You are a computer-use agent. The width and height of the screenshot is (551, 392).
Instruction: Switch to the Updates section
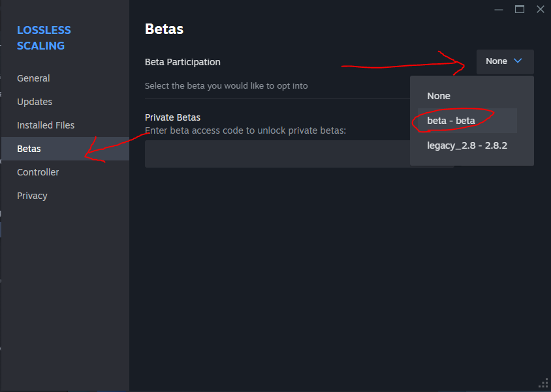(x=35, y=102)
